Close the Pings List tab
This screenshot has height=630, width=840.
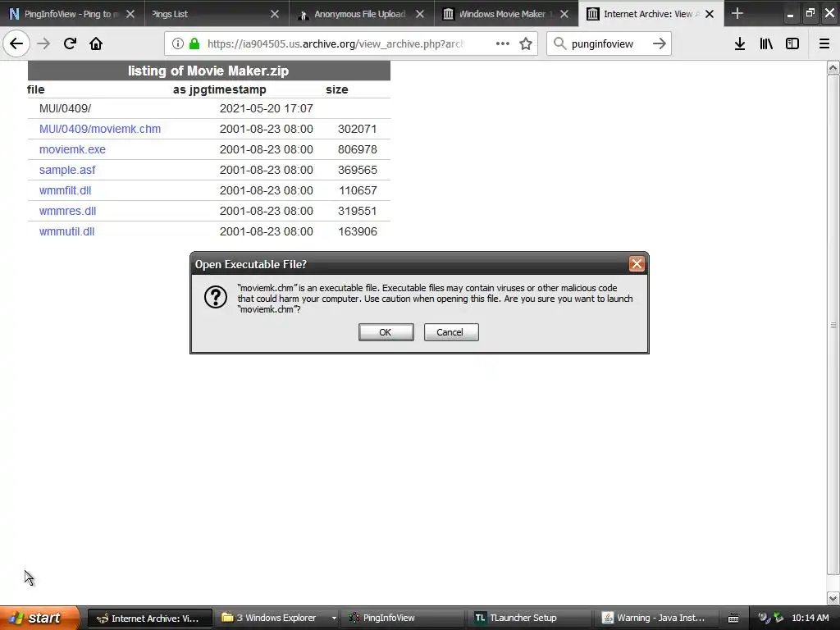pos(275,14)
